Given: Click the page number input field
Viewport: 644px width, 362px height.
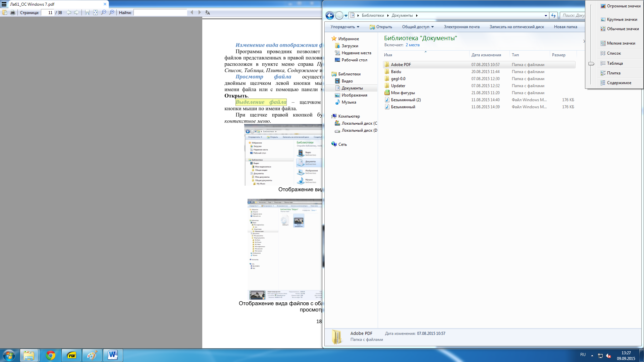Looking at the screenshot, I should point(48,13).
